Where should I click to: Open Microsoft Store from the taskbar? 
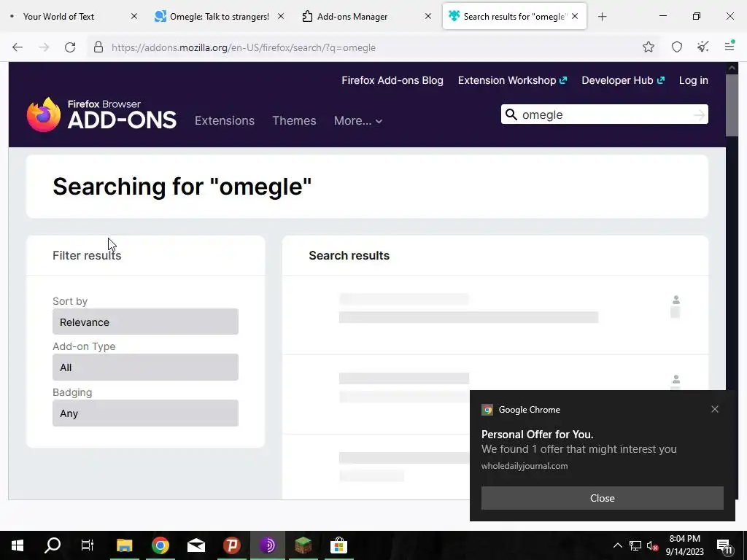[338, 545]
